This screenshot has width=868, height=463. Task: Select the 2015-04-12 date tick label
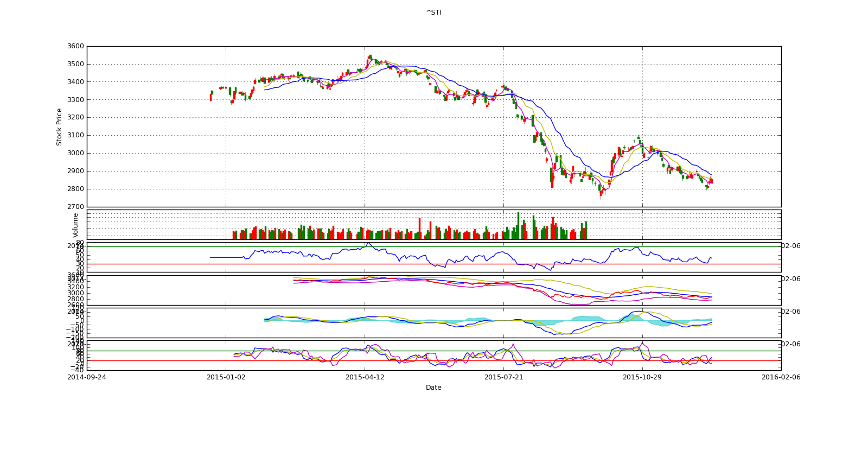coord(365,377)
